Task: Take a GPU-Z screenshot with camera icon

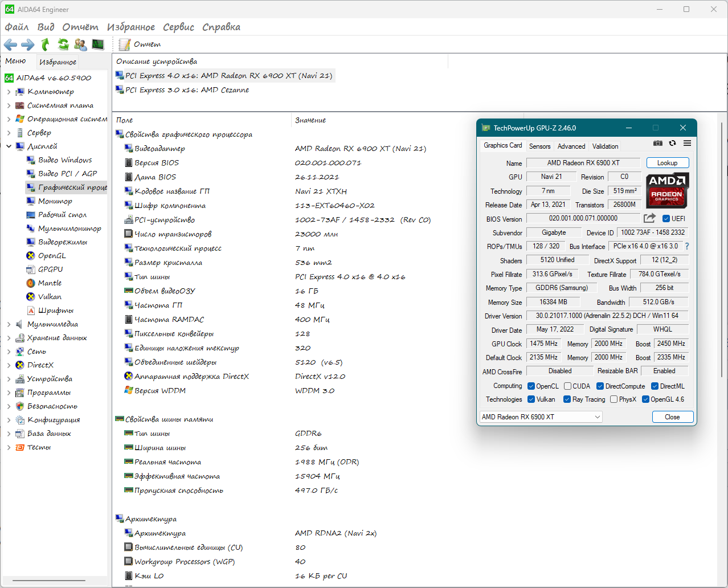Action: [x=658, y=143]
